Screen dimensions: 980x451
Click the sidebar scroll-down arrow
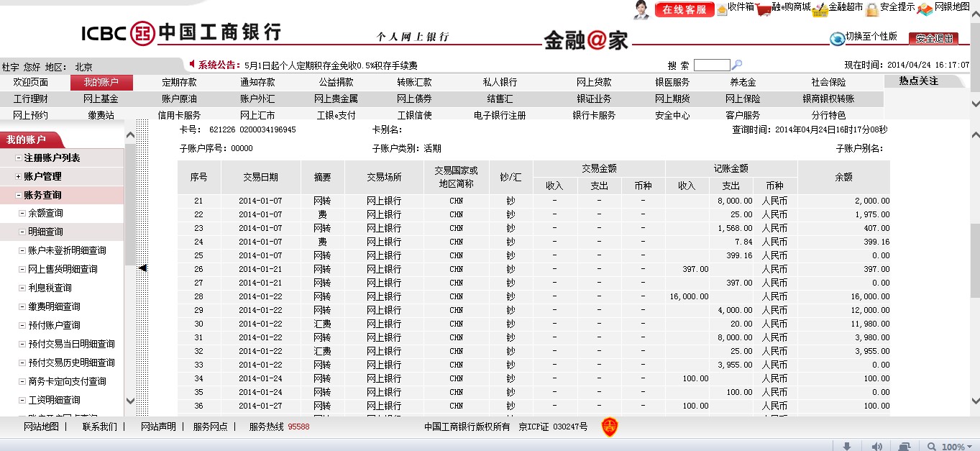[x=130, y=401]
